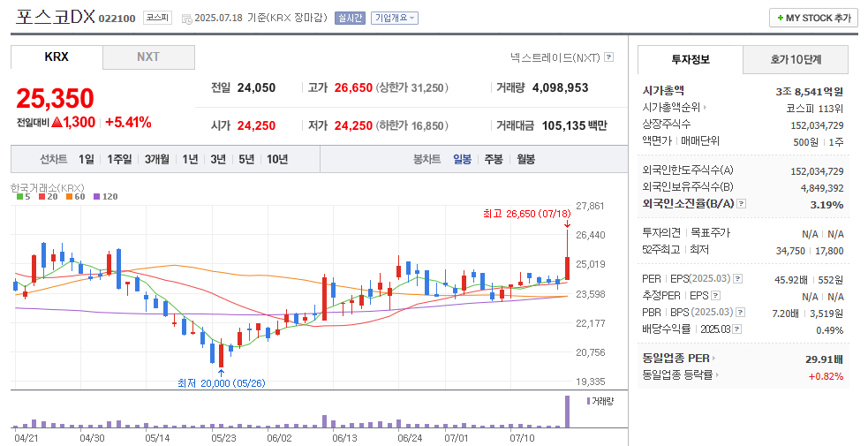Image resolution: width=868 pixels, height=446 pixels.
Task: Select 월봉 candlestick chart
Action: coord(526,159)
